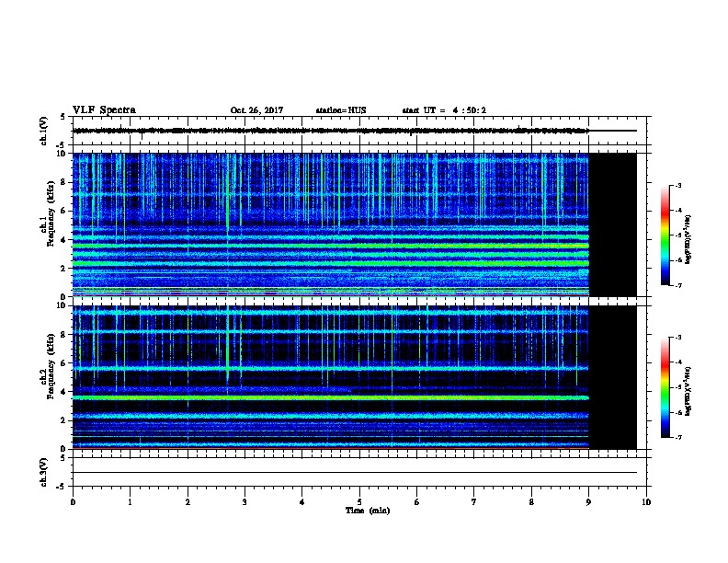Click time axis tick label "2"
Screen dimensions: 728x563
click(188, 501)
